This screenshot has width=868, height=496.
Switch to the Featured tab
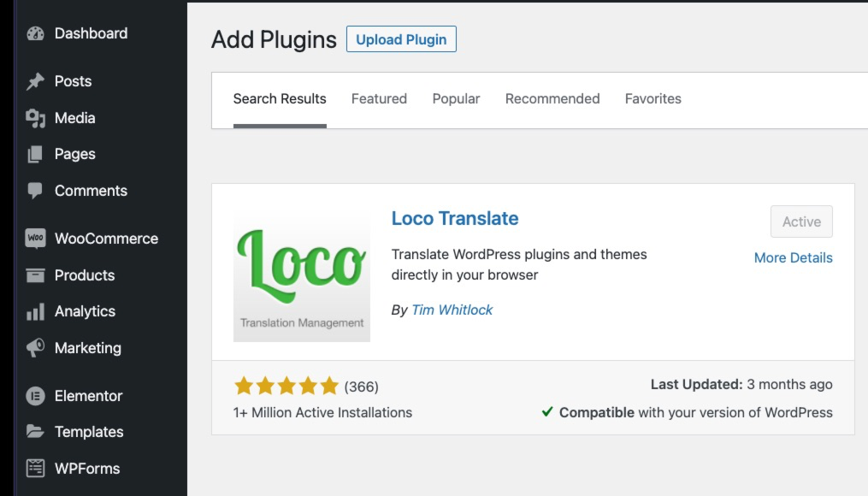click(x=379, y=98)
